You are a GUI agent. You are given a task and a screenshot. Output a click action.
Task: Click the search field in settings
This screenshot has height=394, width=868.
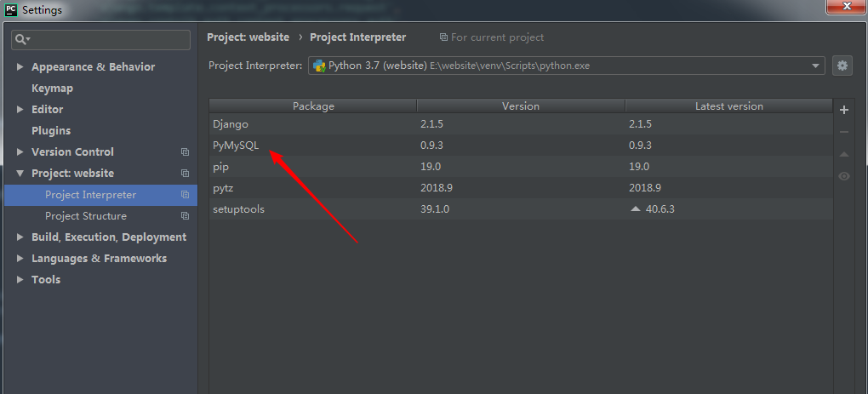100,40
